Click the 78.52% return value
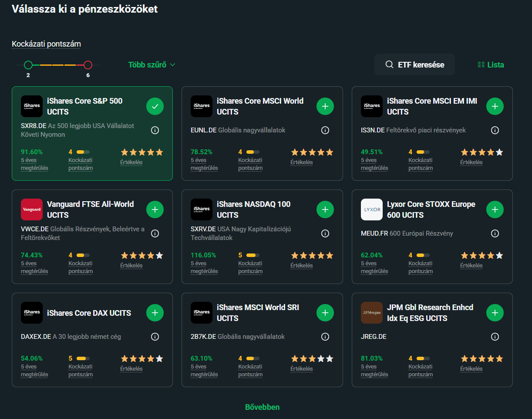Screen dimensions: 532x419 pyautogui.click(x=202, y=152)
